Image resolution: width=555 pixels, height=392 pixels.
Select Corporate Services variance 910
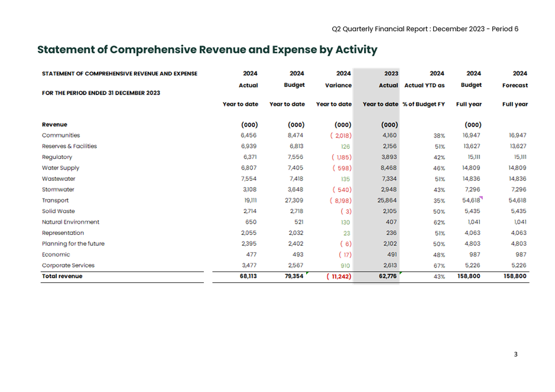[345, 266]
